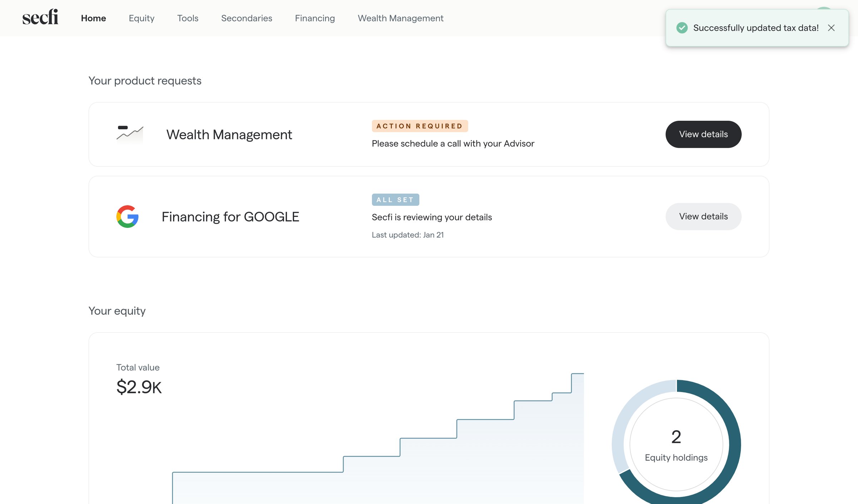Viewport: 858px width, 504px height.
Task: Dismiss the tax data success notification
Action: point(831,28)
